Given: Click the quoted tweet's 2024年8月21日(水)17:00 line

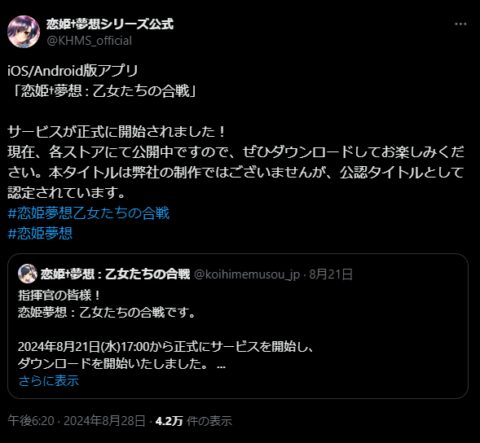Looking at the screenshot, I should click(x=166, y=347).
